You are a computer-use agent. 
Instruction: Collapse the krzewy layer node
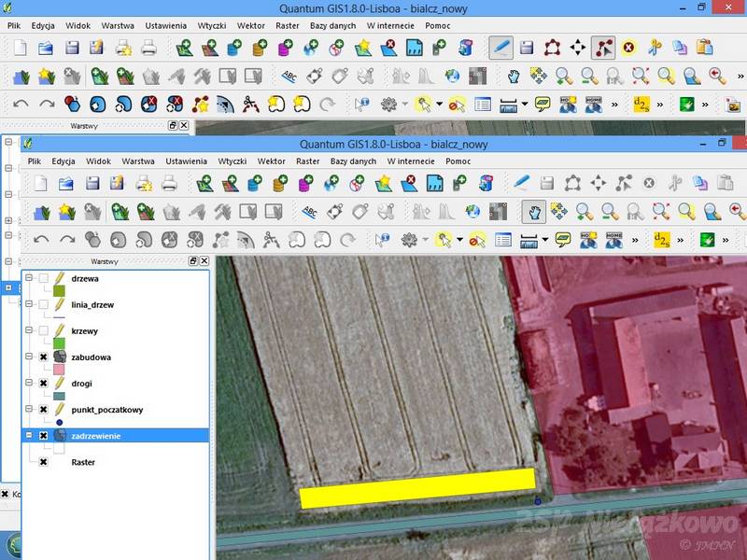(29, 329)
